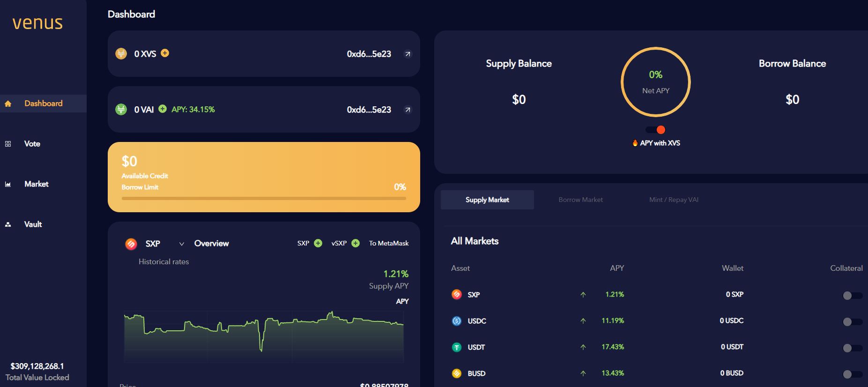Click the plus icon next to 0 XVS
This screenshot has width=868, height=387.
click(x=165, y=53)
